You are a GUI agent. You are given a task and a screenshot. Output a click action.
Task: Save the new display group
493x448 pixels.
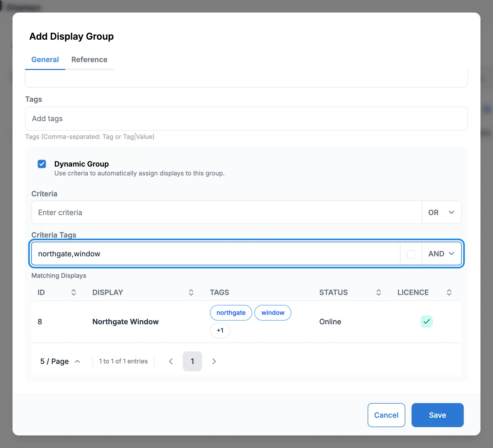[438, 415]
